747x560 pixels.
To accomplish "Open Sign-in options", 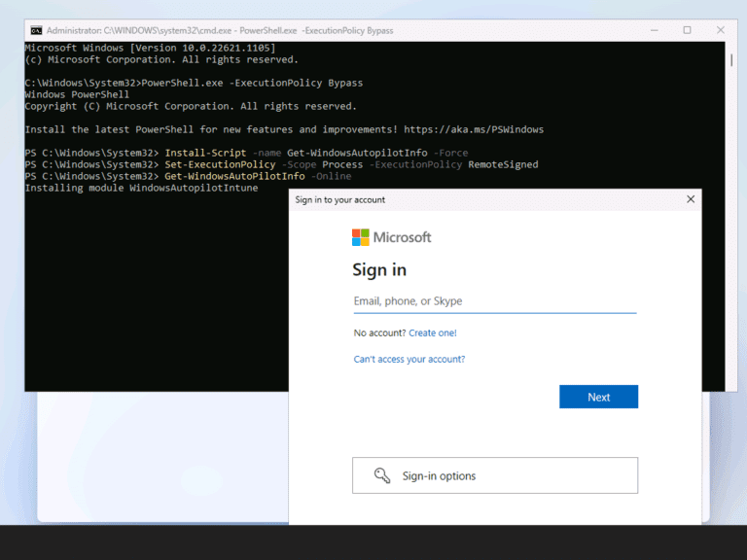I will [494, 475].
